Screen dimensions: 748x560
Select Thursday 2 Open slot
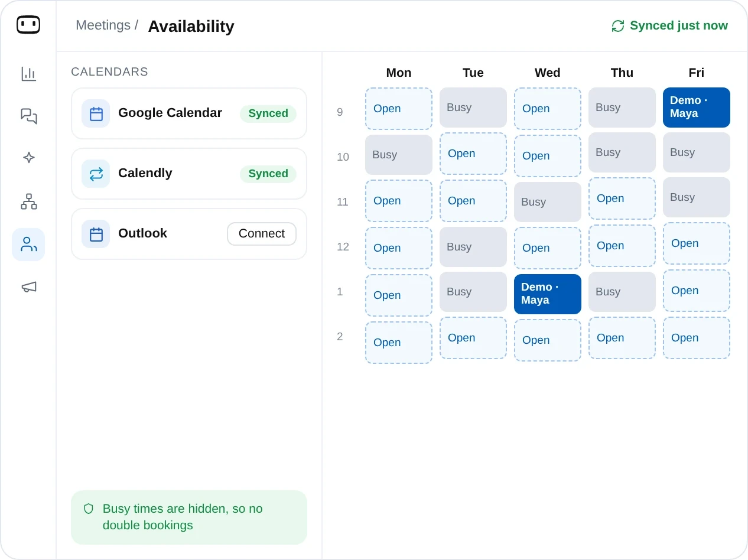tap(622, 338)
